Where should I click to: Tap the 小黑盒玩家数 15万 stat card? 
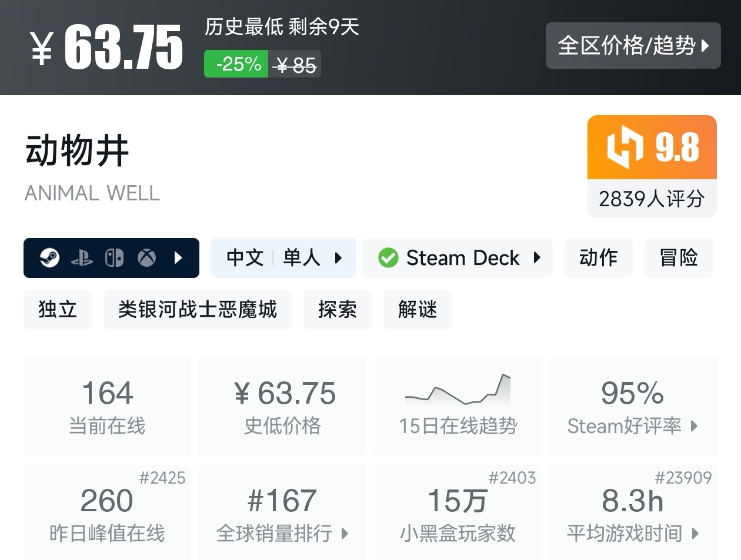[x=458, y=512]
